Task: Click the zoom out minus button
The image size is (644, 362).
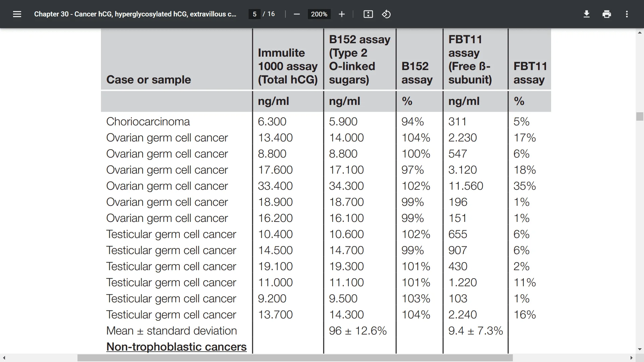Action: coord(297,14)
